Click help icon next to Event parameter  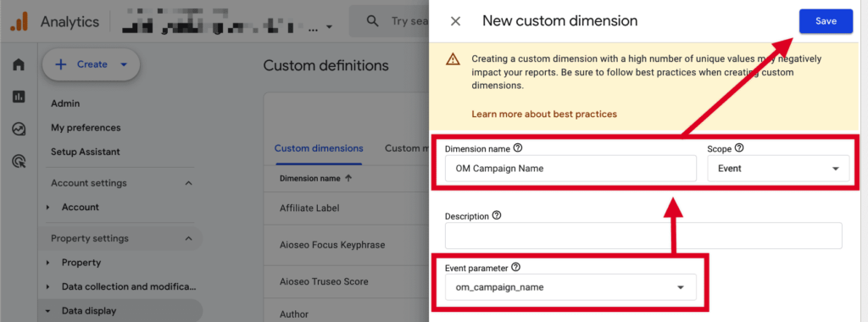[x=516, y=267]
